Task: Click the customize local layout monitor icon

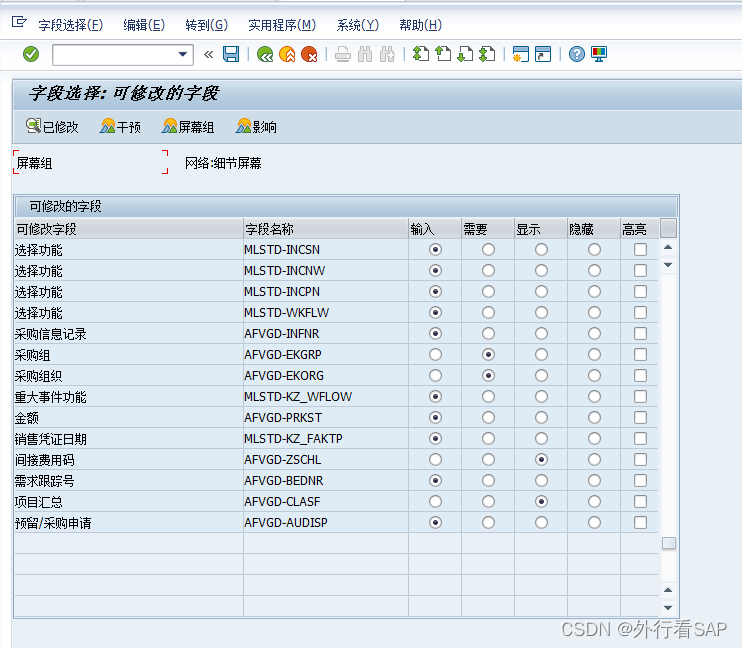Action: [x=599, y=54]
